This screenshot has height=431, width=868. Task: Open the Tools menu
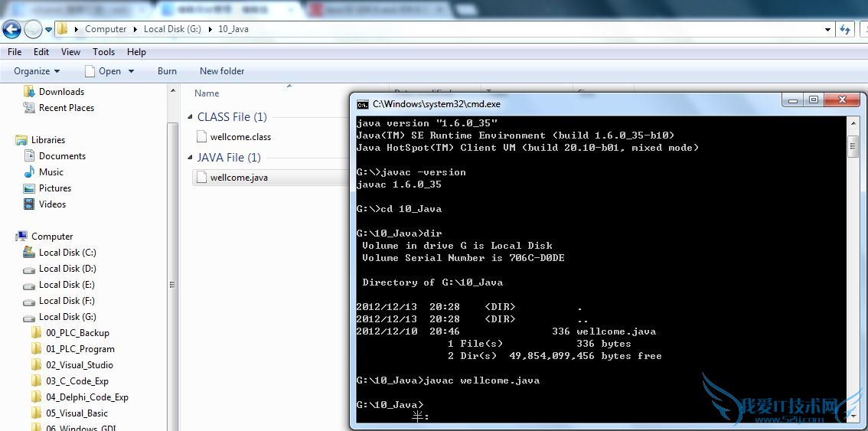point(103,52)
